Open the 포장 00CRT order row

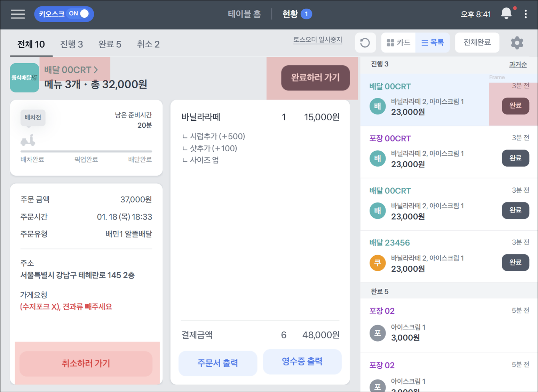click(x=449, y=152)
